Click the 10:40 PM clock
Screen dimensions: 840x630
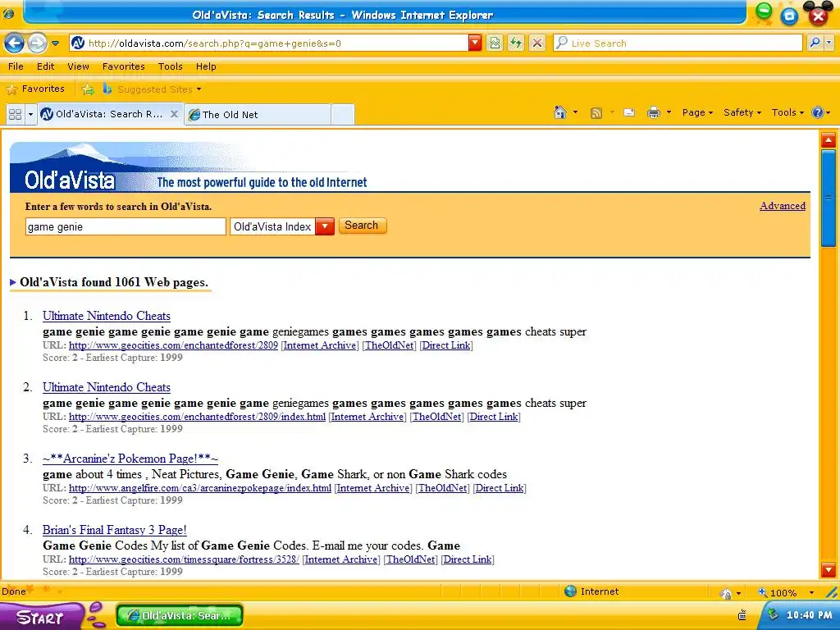coord(810,615)
